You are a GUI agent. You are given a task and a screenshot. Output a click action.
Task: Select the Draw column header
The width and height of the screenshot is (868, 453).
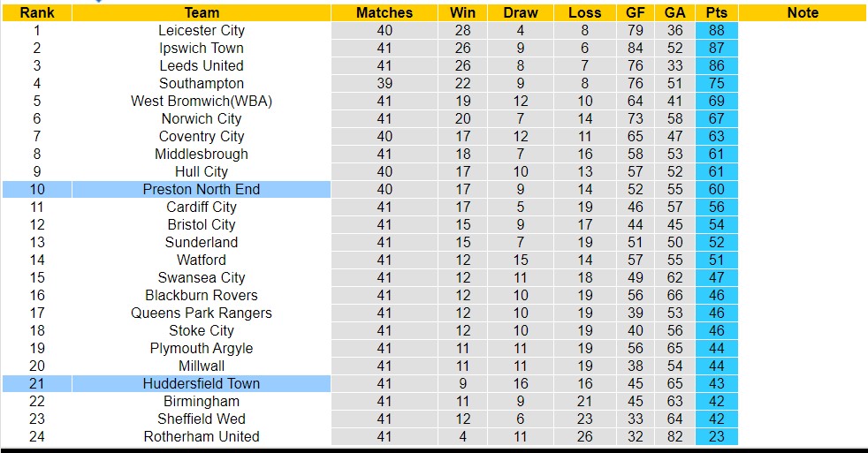coord(521,12)
